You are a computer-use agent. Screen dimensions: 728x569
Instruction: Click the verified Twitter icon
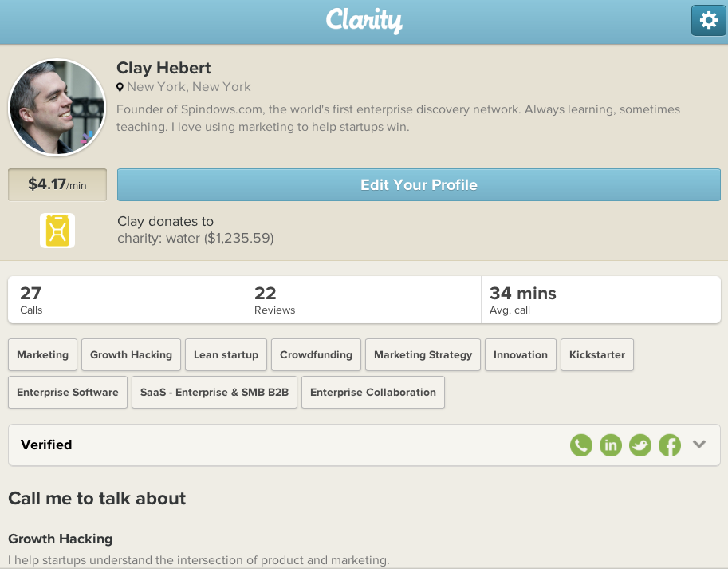(640, 445)
